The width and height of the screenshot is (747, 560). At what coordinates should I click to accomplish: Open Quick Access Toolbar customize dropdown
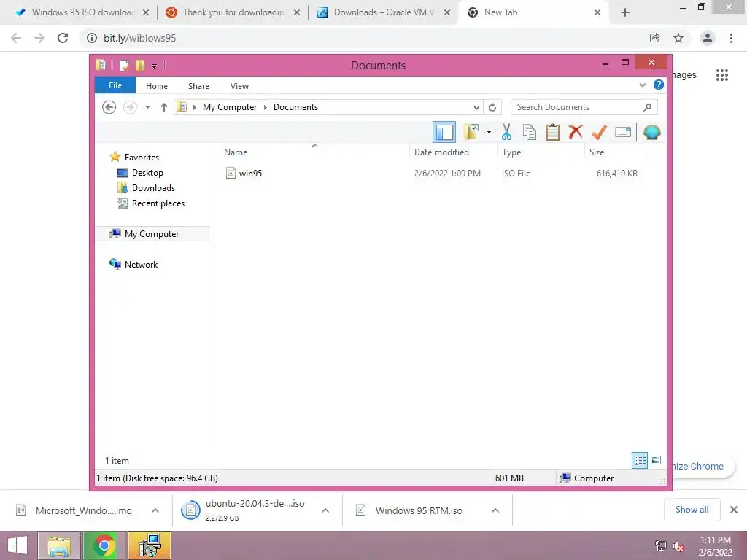point(155,65)
